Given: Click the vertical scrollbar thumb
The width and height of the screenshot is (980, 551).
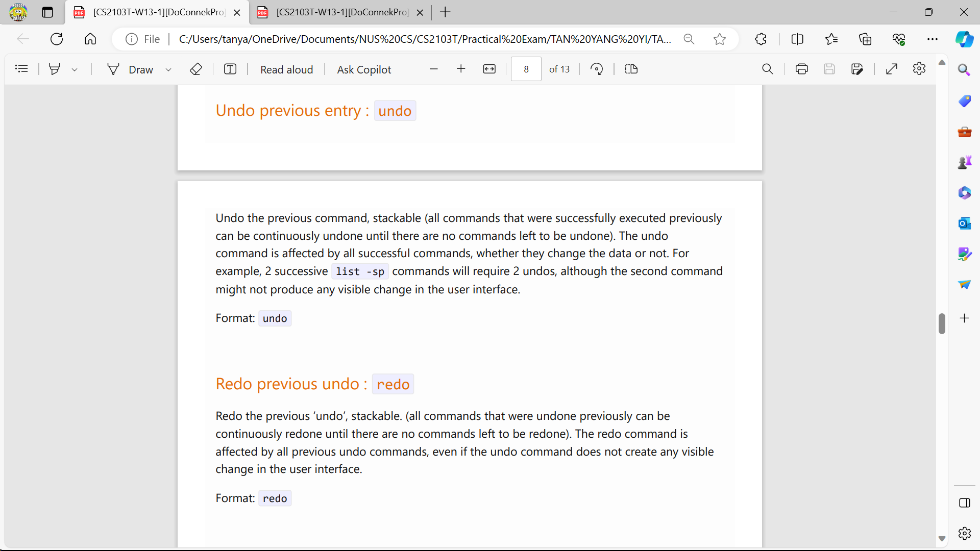Looking at the screenshot, I should tap(942, 323).
